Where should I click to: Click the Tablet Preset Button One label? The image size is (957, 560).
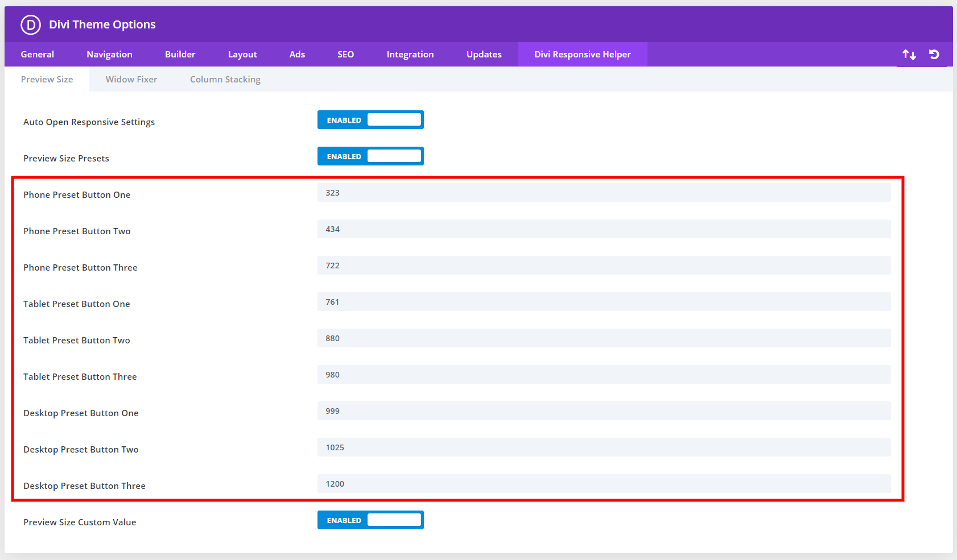click(77, 304)
